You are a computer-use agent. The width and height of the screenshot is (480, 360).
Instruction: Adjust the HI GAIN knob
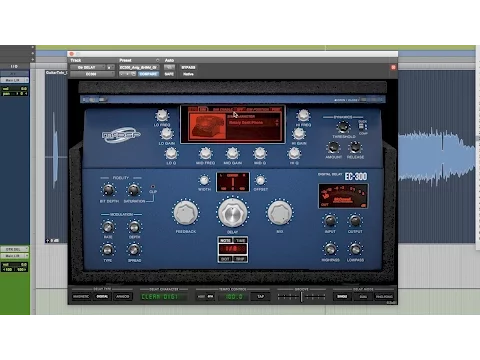[x=299, y=134]
